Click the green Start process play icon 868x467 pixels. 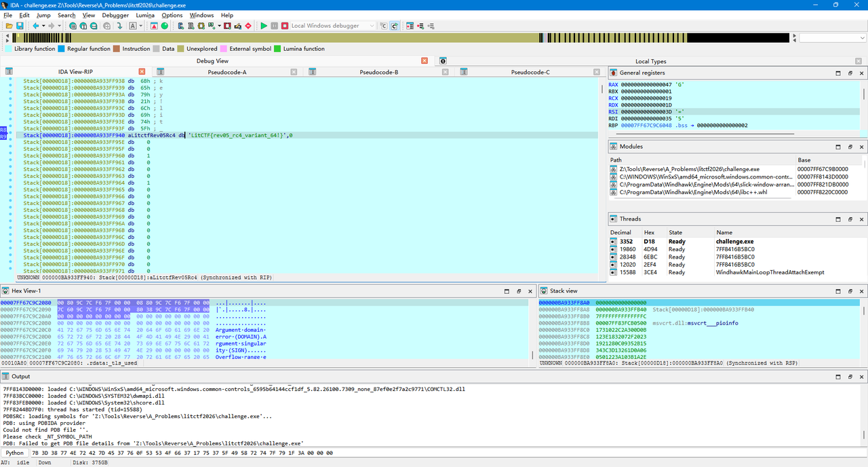[264, 26]
